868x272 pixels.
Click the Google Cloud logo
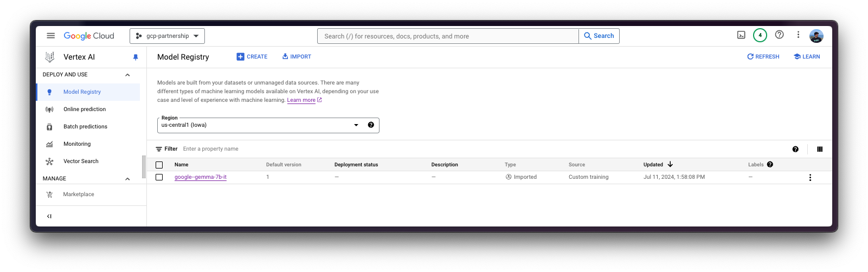[89, 36]
